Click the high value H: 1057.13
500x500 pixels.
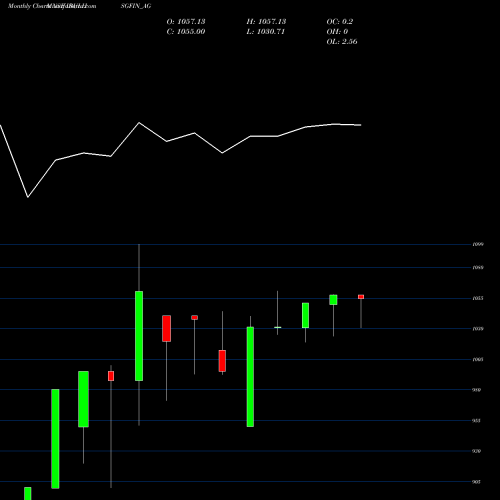coord(266,21)
